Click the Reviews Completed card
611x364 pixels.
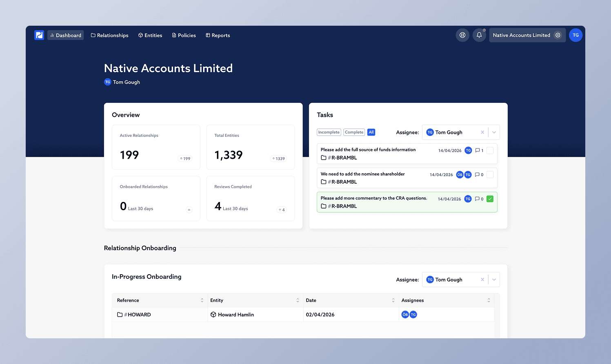point(251,198)
